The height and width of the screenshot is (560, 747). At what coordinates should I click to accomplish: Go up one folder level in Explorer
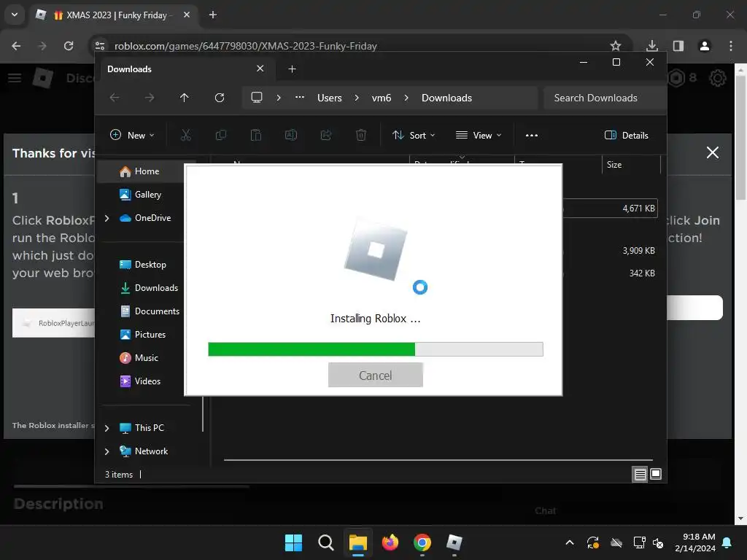tap(185, 98)
